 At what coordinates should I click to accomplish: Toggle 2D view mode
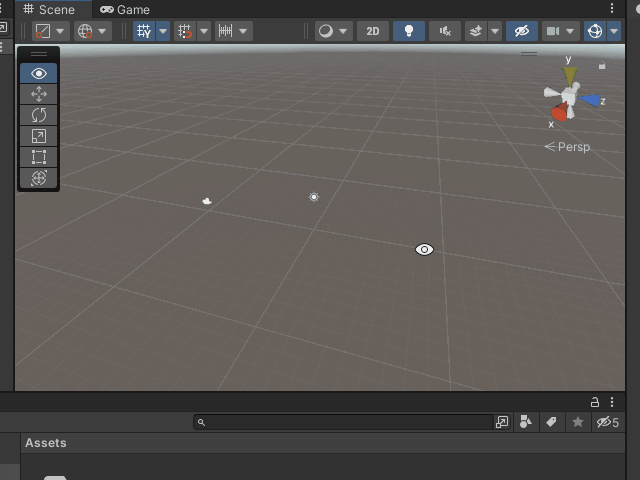pyautogui.click(x=373, y=31)
